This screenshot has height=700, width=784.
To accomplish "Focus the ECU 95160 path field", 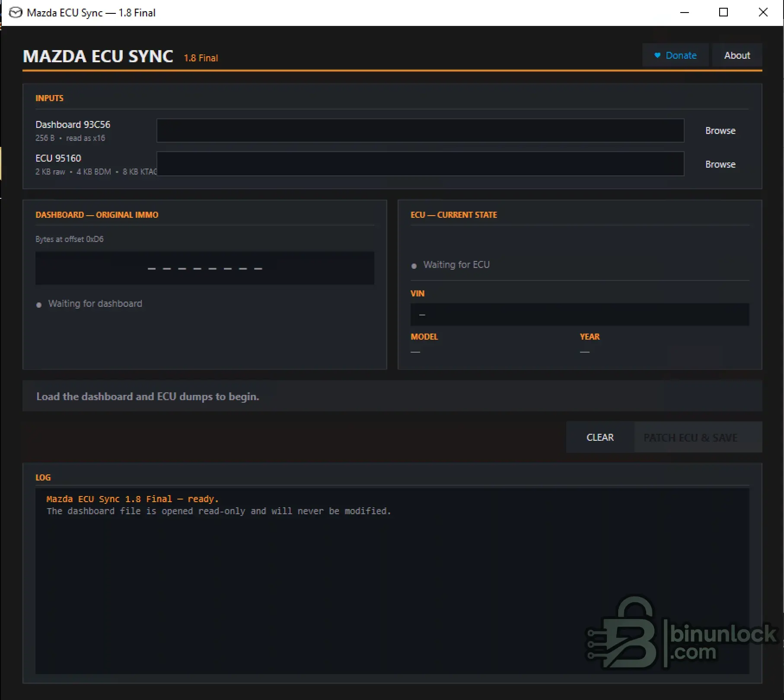I will (x=420, y=164).
